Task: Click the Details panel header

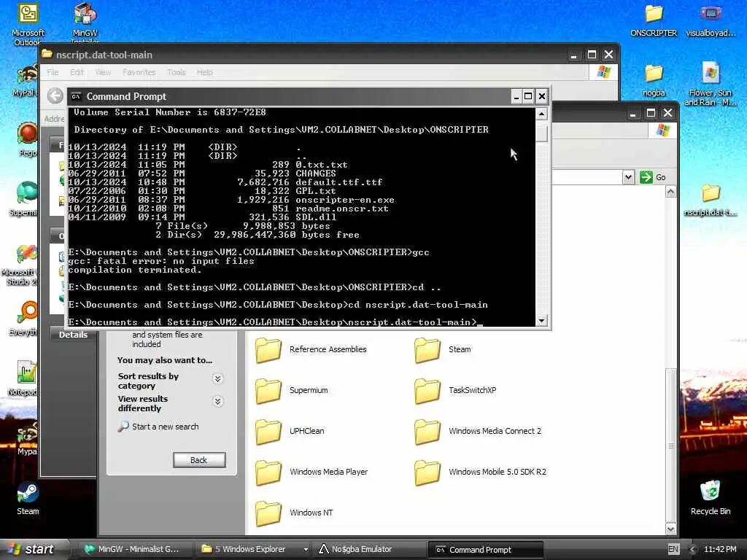Action: pos(74,334)
